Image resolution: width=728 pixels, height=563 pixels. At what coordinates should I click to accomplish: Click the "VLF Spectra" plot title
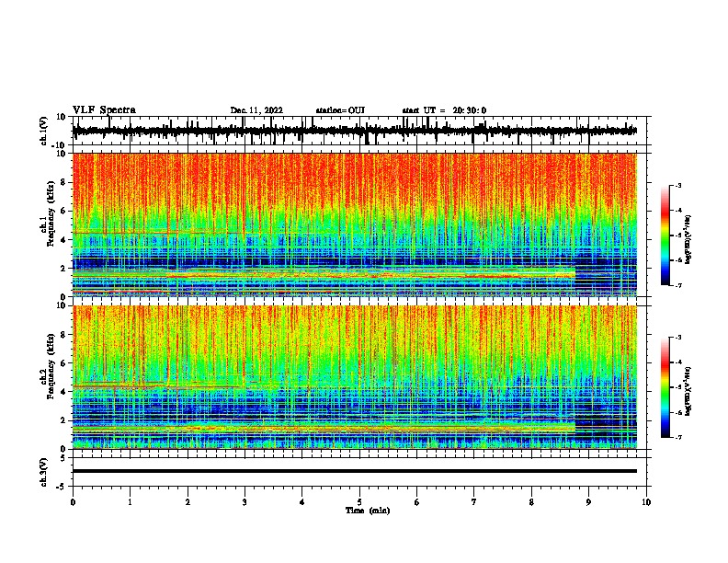point(104,110)
